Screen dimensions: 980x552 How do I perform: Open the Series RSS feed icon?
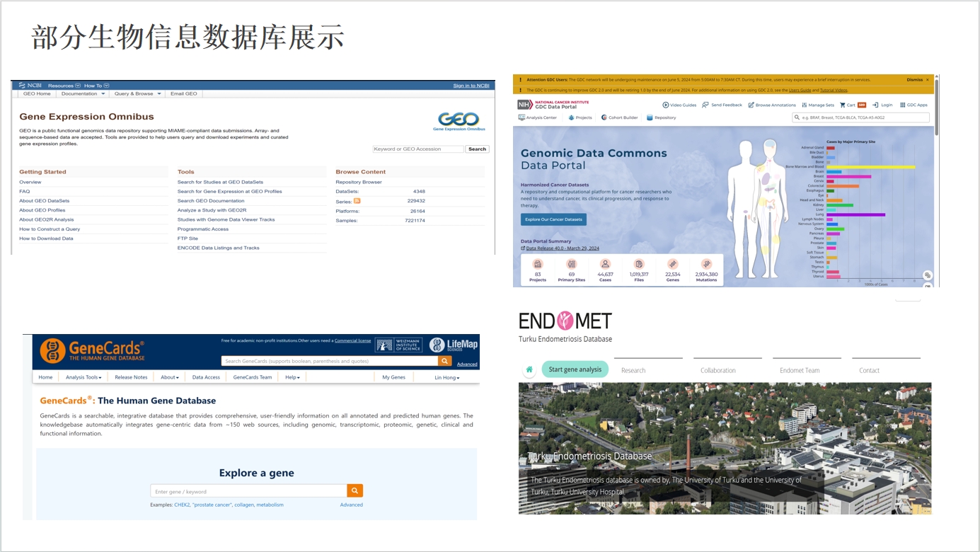(357, 201)
